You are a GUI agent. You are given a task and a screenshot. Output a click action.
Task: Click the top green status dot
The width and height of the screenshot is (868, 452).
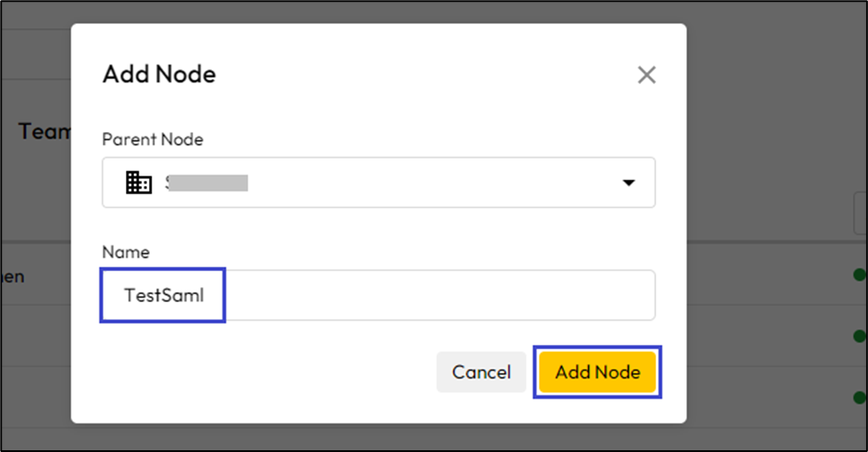click(860, 276)
